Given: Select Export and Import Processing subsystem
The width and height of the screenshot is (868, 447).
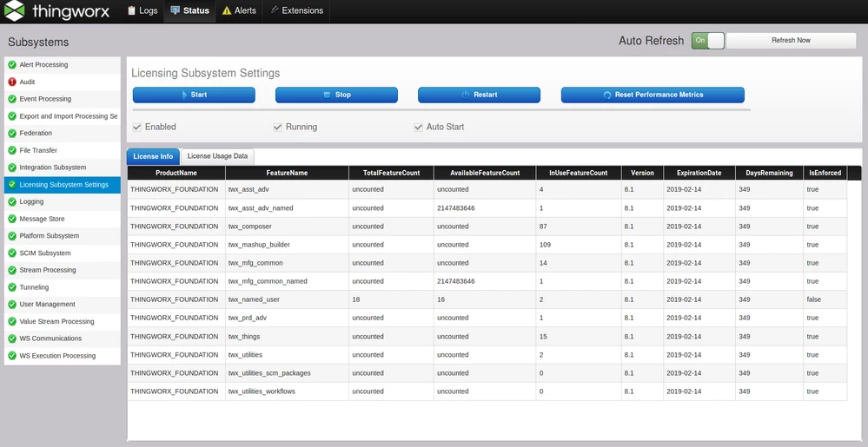Looking at the screenshot, I should 62,116.
